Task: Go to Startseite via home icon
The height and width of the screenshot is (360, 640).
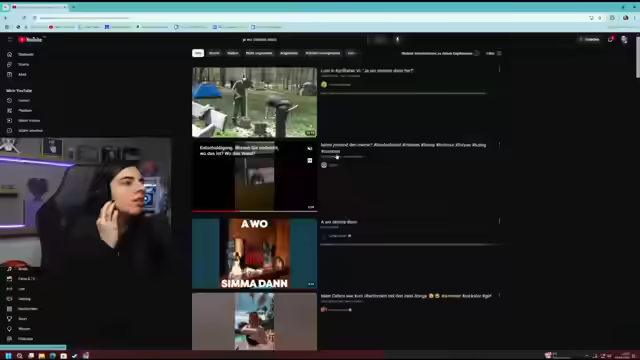Action: [x=9, y=54]
